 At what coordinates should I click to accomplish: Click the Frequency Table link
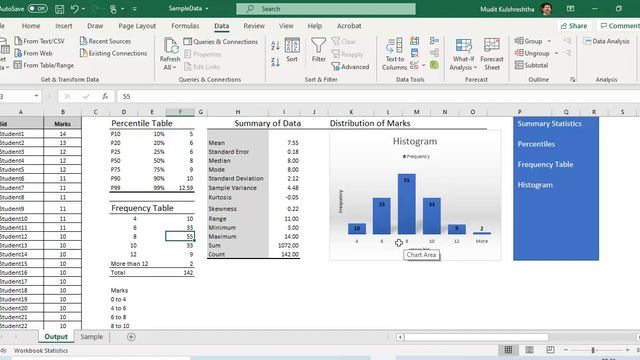[545, 164]
